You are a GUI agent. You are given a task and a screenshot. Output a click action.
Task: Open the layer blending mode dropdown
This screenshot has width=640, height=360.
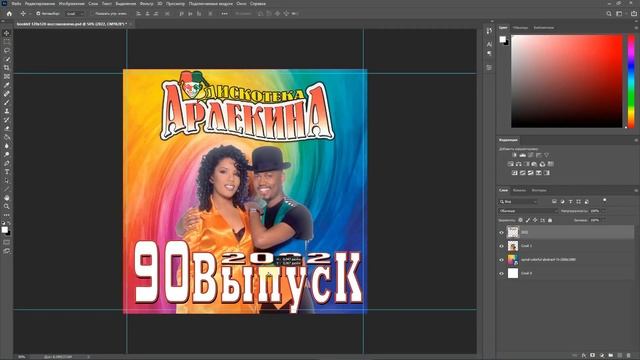528,211
